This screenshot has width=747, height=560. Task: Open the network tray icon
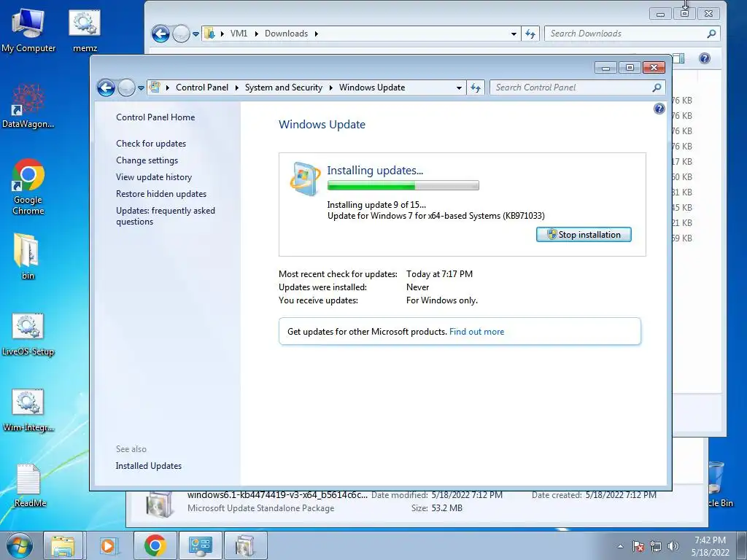(656, 546)
